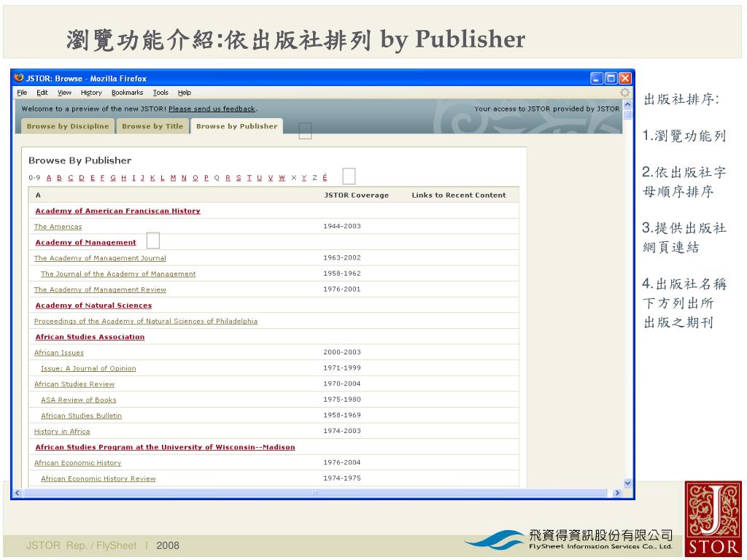The height and width of the screenshot is (560, 747).
Task: Open African Studies Bulletin
Action: 82,415
